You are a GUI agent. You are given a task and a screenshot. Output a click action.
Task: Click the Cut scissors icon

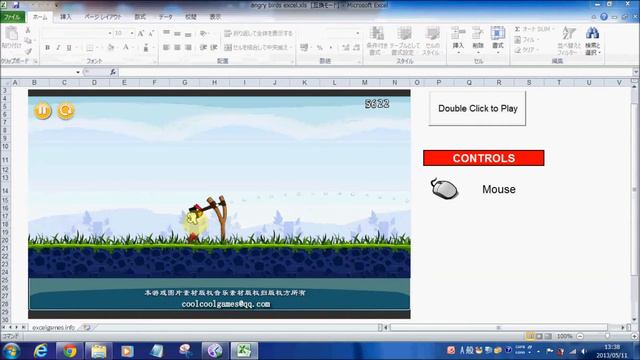(x=28, y=31)
